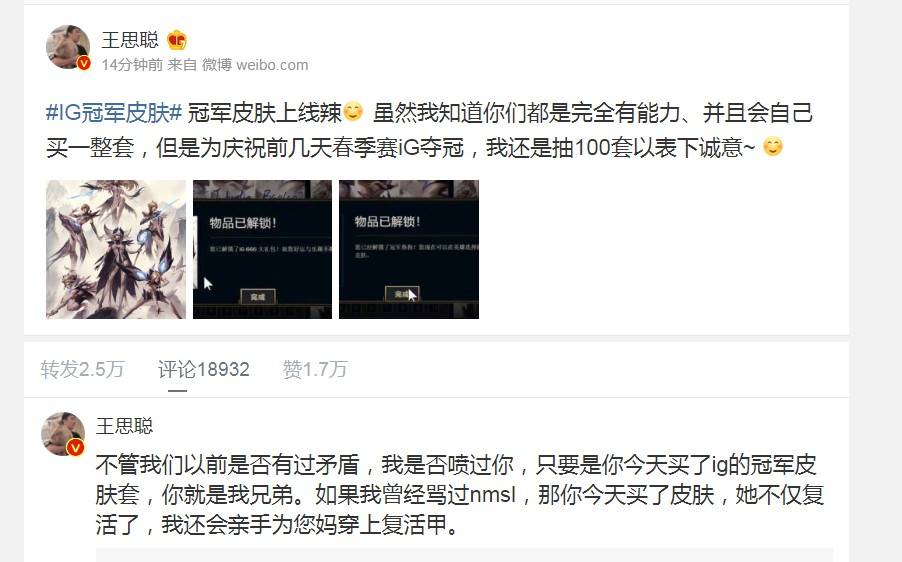Open the 王思聪 username in post header
This screenshot has width=902, height=562.
point(130,40)
